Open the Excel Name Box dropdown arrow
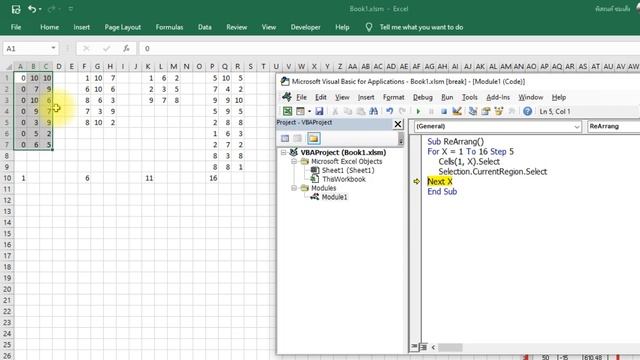The width and height of the screenshot is (640, 360). tap(53, 48)
